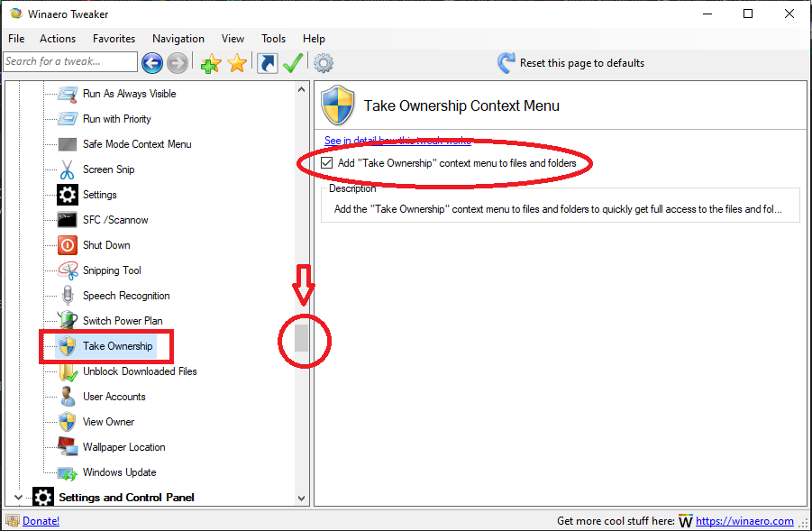
Task: Open the Favorites menu
Action: click(114, 39)
